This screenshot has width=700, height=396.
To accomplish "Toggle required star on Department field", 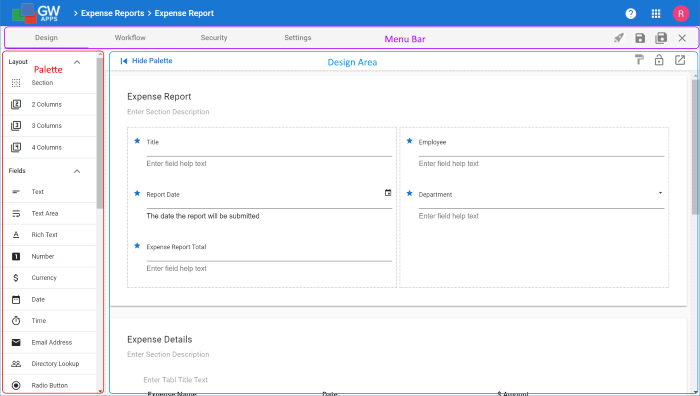I will pyautogui.click(x=409, y=193).
